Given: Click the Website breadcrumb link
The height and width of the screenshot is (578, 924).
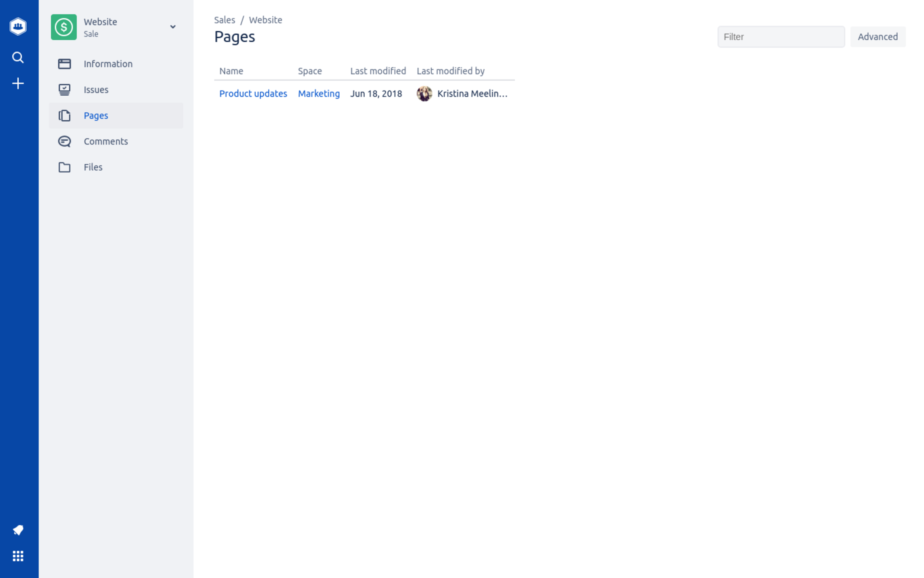Looking at the screenshot, I should click(265, 20).
